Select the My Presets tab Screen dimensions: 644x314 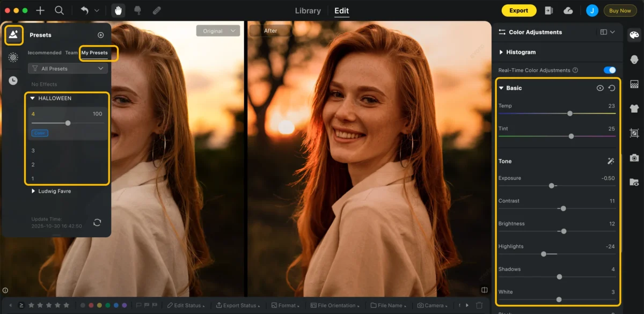pyautogui.click(x=94, y=53)
